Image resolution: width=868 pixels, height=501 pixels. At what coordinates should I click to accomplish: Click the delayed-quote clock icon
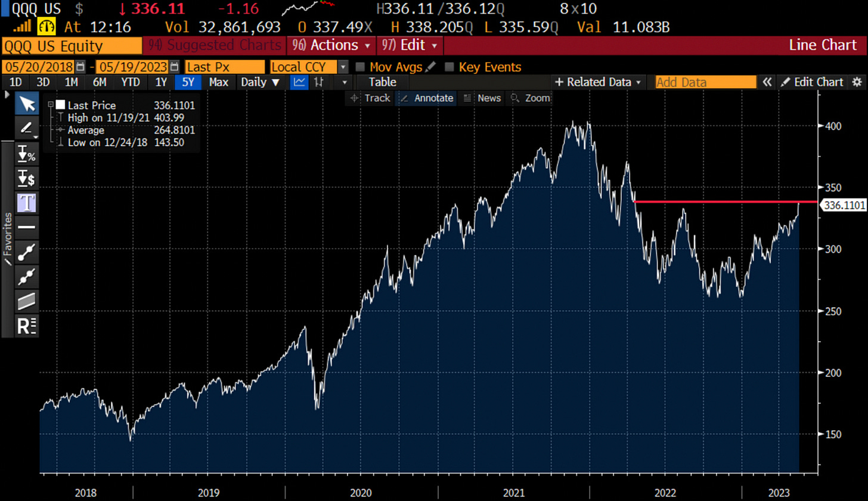pyautogui.click(x=46, y=27)
